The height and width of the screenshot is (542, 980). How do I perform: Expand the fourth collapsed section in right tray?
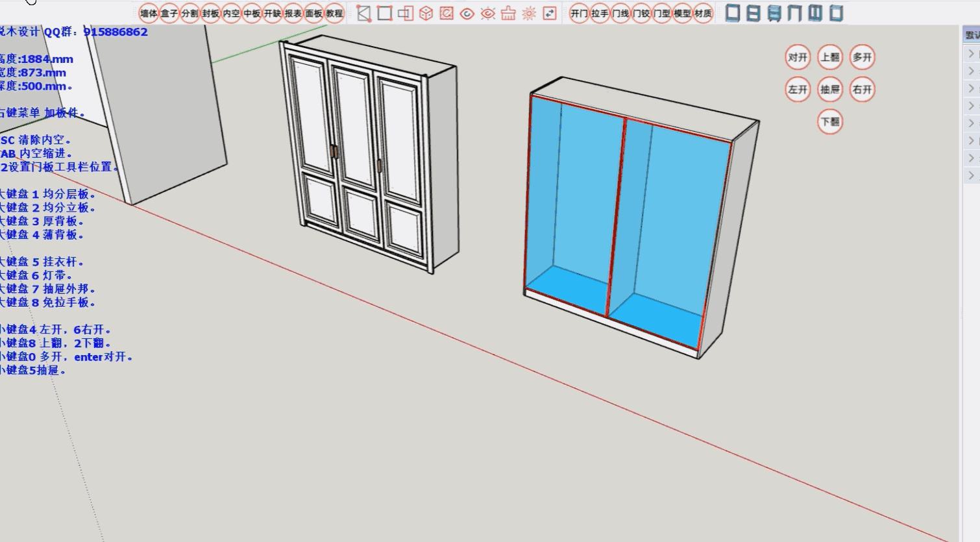pos(971,106)
